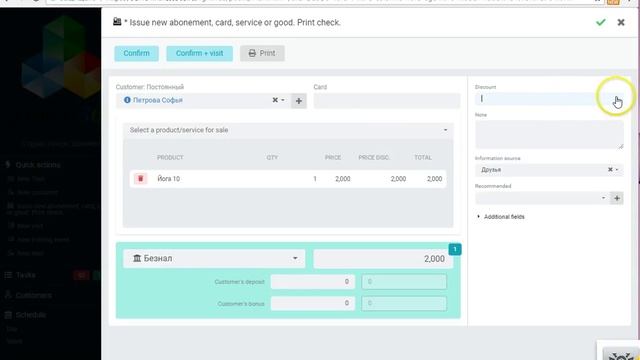Click into the Card input field
The height and width of the screenshot is (360, 640).
point(387,101)
